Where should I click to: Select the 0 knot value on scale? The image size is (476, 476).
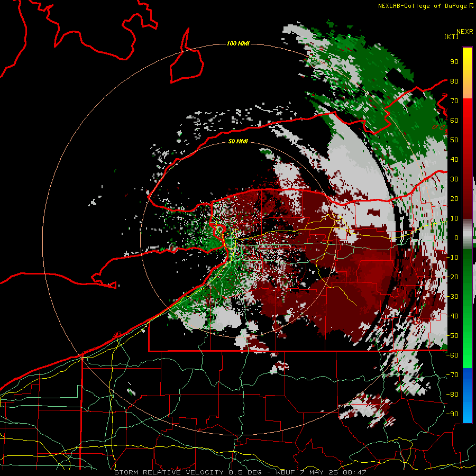(456, 238)
